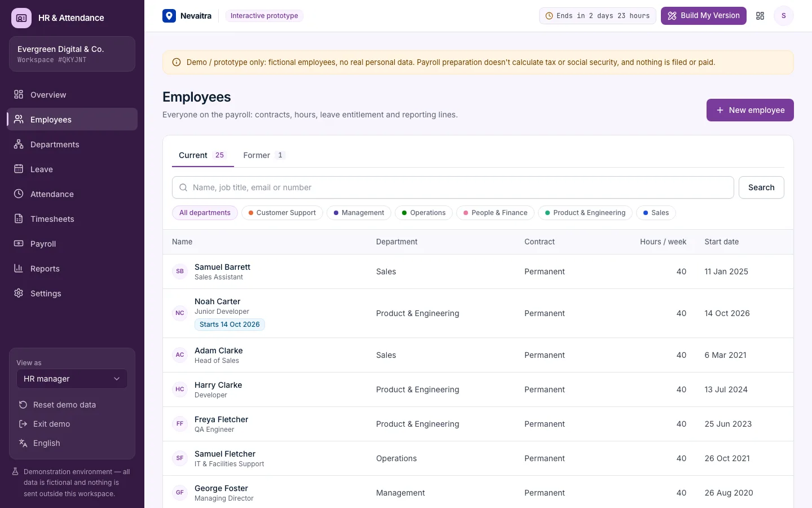This screenshot has height=508, width=812.
Task: Sort by Start date column header
Action: pos(721,242)
